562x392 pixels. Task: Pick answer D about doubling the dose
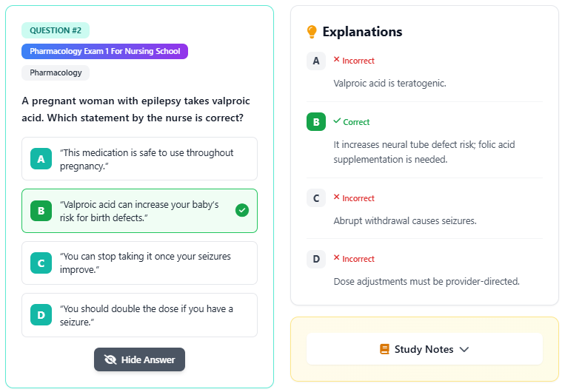(x=140, y=315)
